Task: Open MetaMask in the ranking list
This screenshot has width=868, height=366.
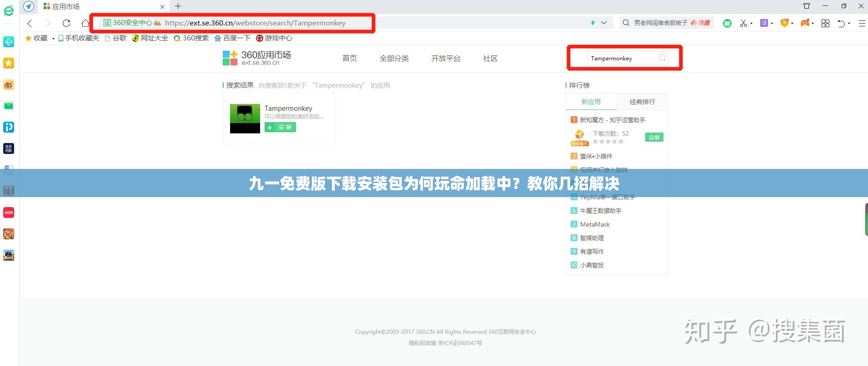Action: point(595,224)
